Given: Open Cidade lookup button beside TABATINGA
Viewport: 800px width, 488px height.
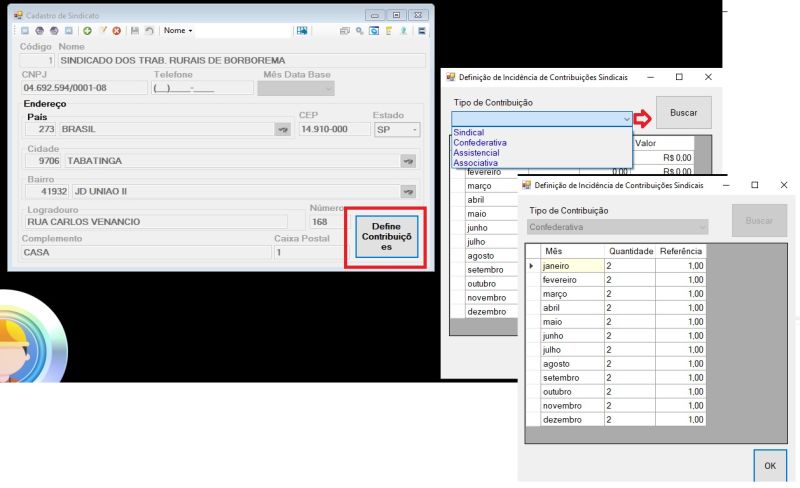Looking at the screenshot, I should 408,161.
